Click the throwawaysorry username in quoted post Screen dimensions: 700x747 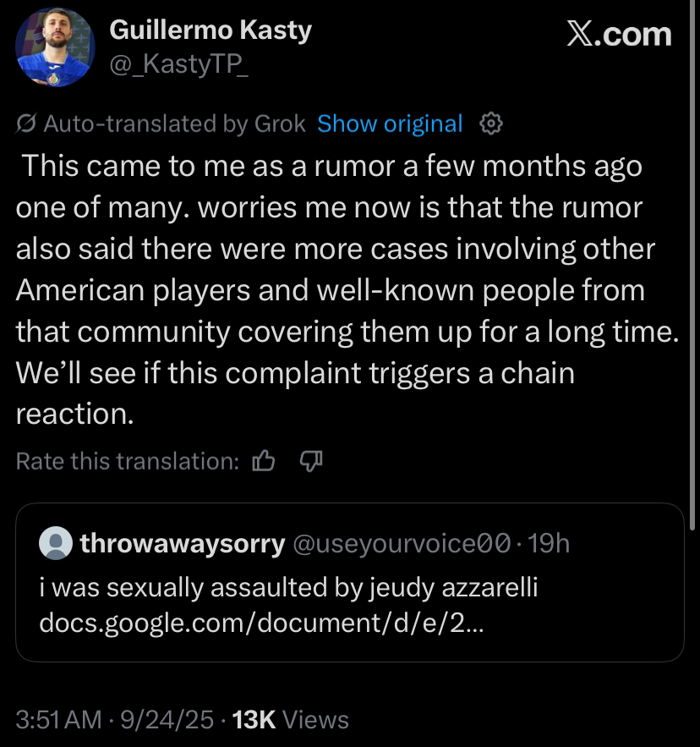click(182, 543)
